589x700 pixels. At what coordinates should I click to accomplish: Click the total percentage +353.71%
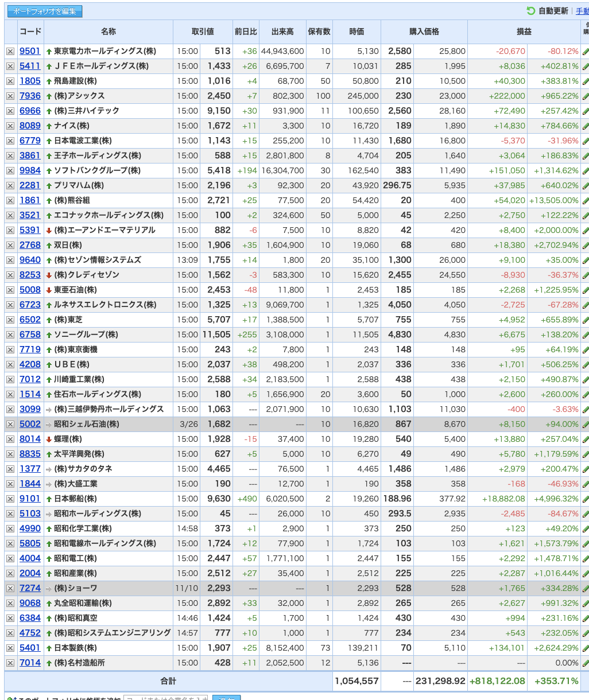[556, 681]
